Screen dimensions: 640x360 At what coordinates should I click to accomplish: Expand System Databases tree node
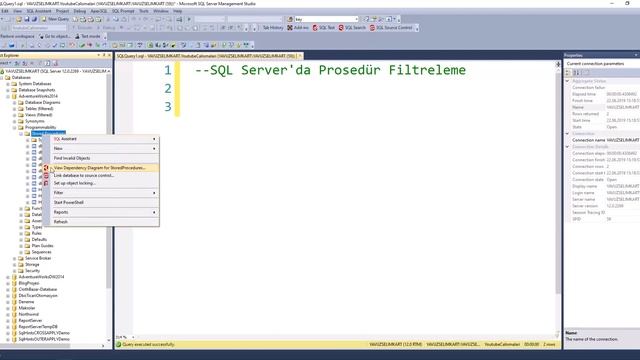tap(8, 84)
